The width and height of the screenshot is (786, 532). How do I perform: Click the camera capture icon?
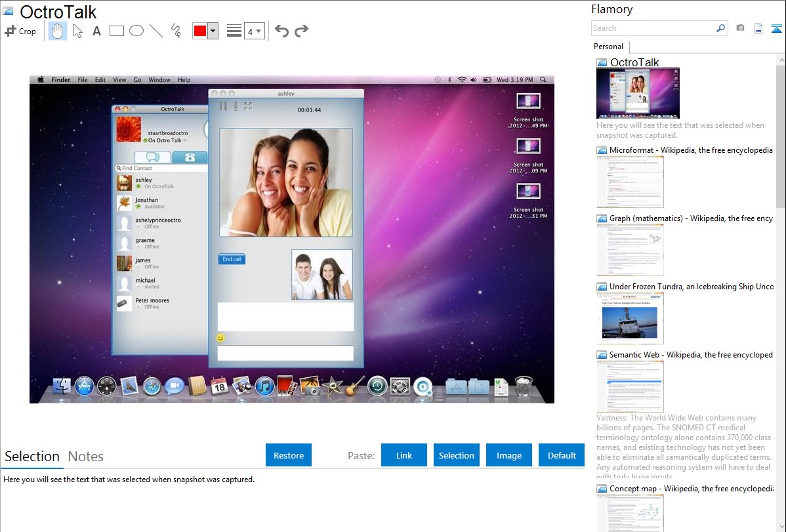coord(740,28)
